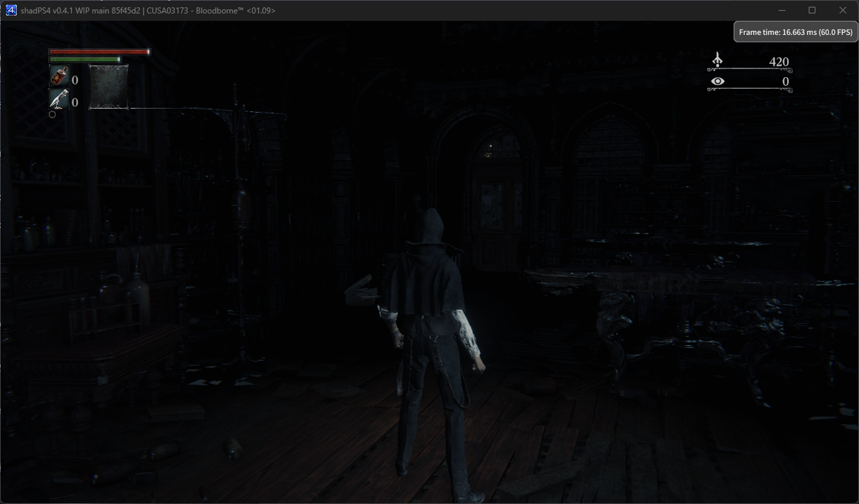Click the red health bar
The width and height of the screenshot is (859, 504).
(100, 52)
